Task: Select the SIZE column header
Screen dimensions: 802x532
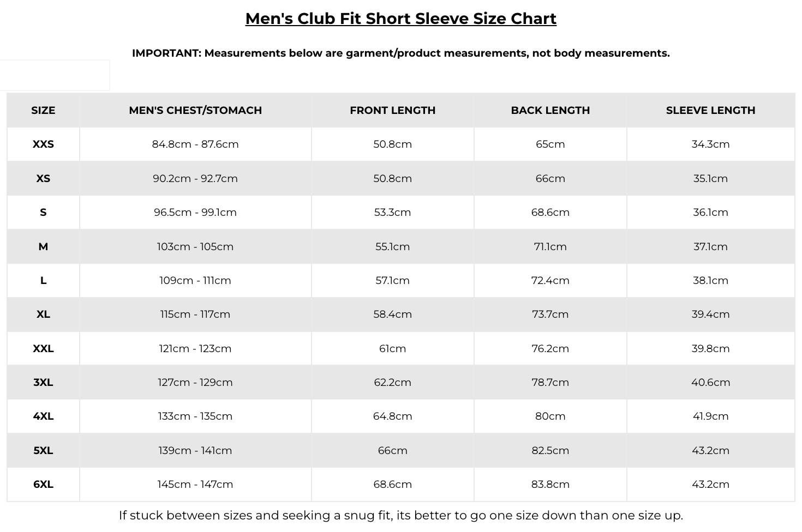Action: tap(43, 110)
